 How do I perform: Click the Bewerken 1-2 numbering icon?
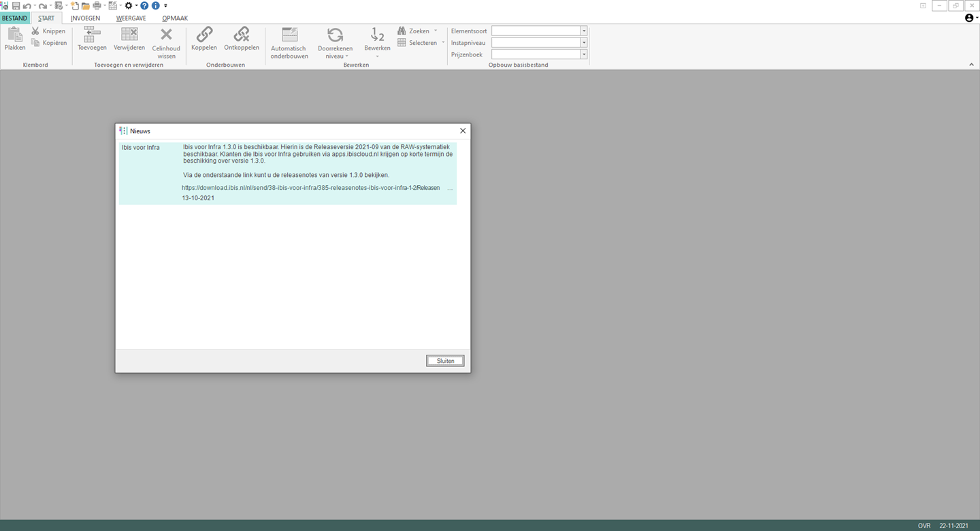coord(377,34)
